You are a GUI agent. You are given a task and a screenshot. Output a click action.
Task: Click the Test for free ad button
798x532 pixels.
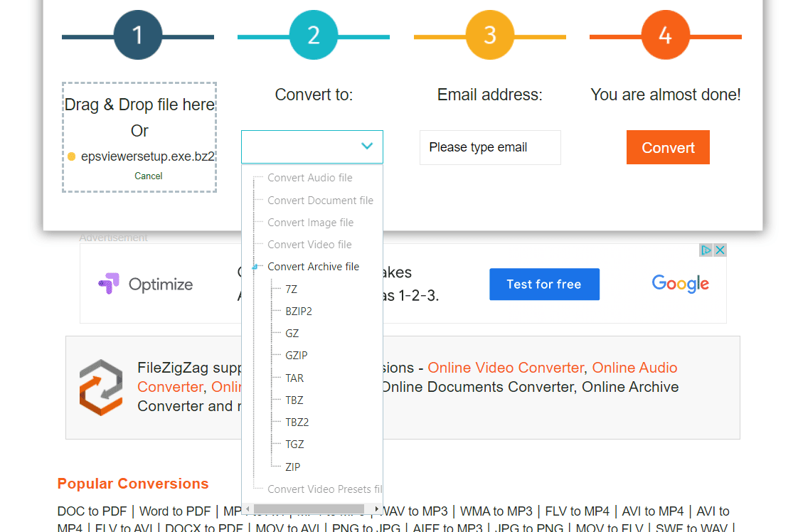(544, 284)
